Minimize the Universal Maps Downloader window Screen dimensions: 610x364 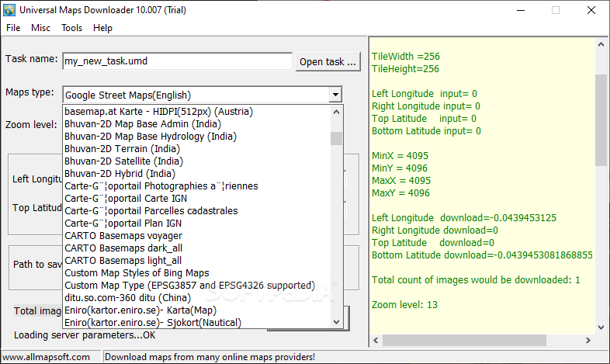pos(521,10)
